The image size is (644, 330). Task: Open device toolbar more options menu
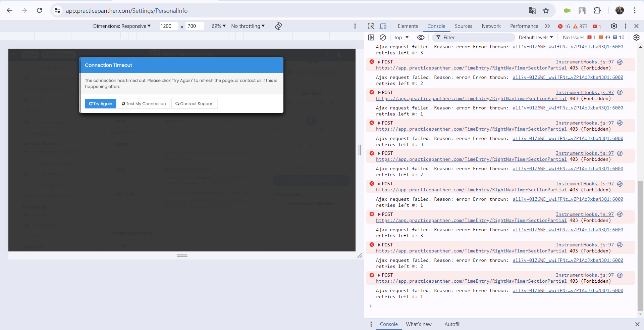tap(355, 26)
